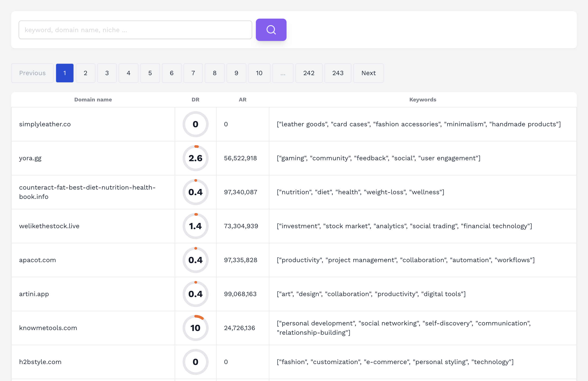The height and width of the screenshot is (381, 588).
Task: Select domain welikethestock.live
Action: 49,226
